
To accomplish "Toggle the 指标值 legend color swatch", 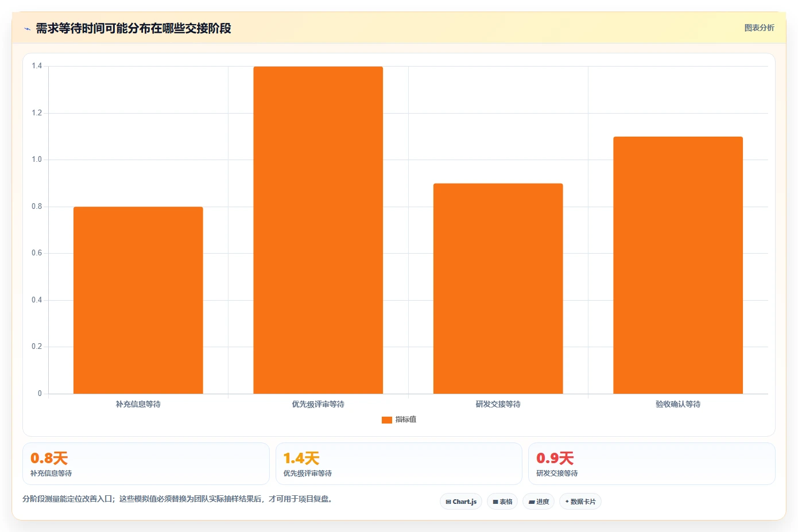I will click(387, 420).
